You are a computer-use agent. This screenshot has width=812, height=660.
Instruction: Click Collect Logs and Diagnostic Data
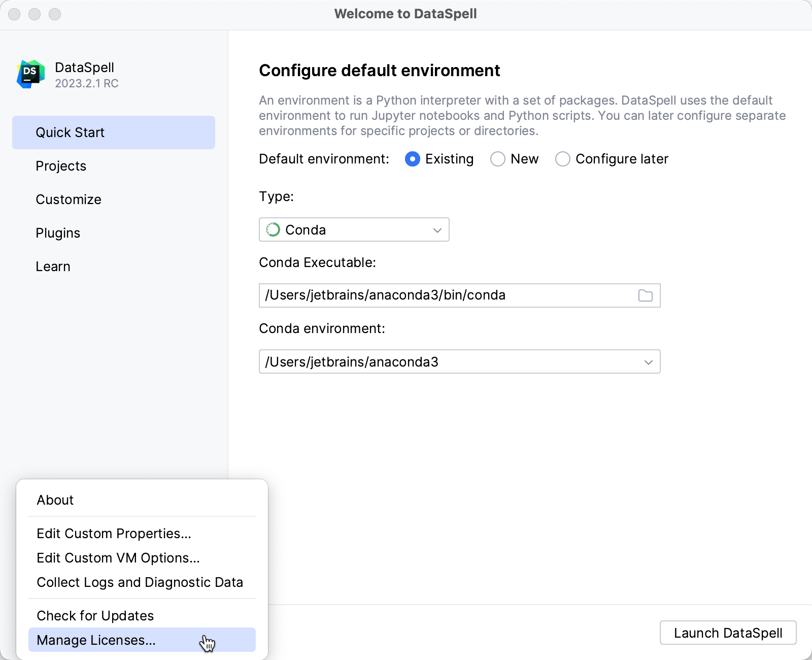click(140, 582)
